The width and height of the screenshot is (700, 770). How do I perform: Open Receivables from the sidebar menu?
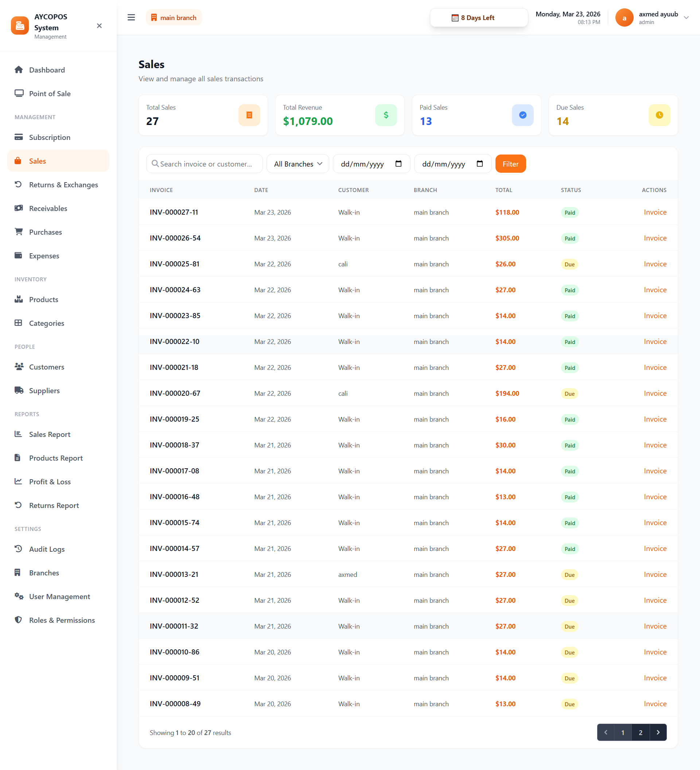[58, 208]
